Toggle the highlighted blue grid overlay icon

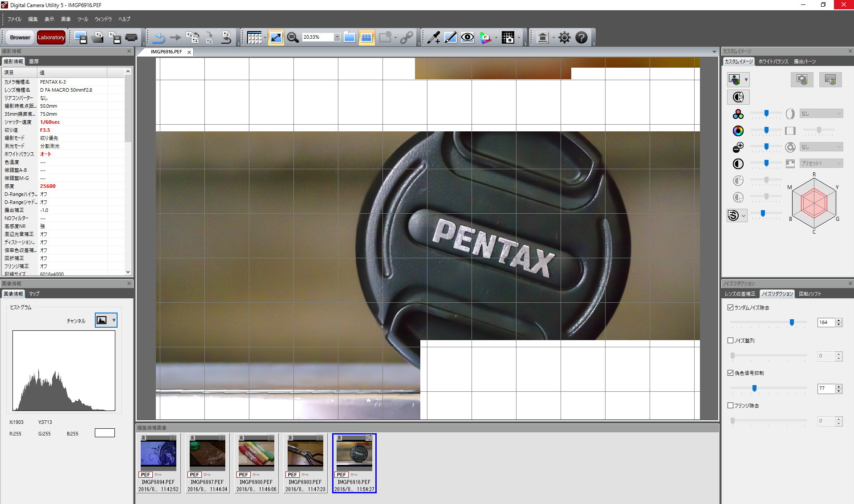click(366, 38)
